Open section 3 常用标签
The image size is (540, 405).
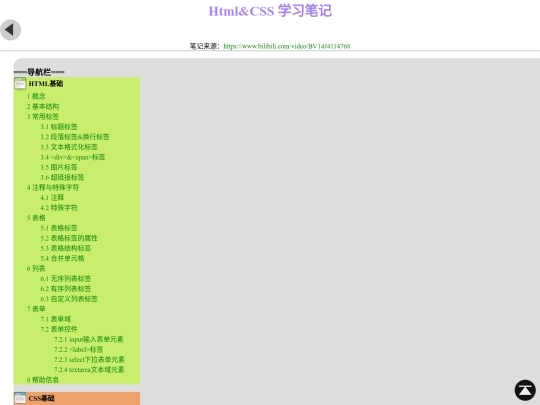pos(43,116)
